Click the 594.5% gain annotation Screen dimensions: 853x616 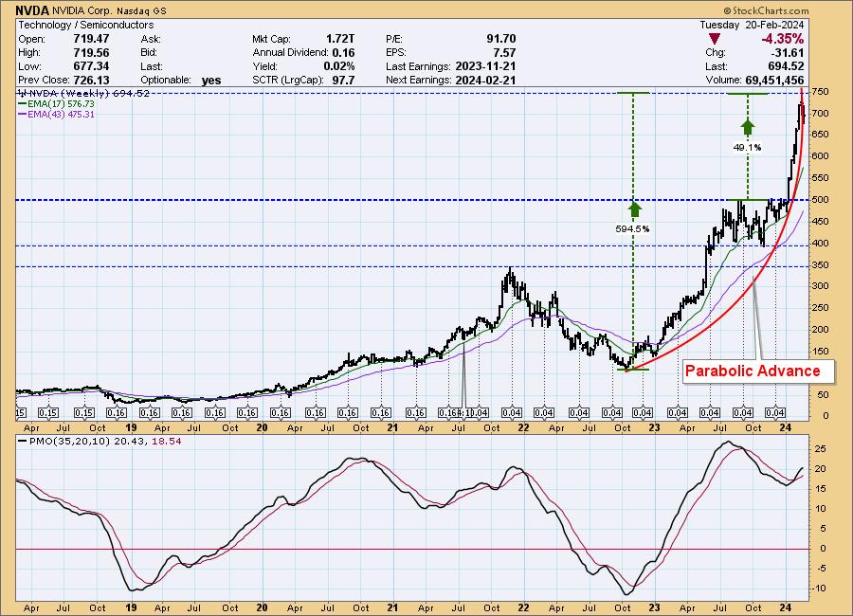[632, 229]
